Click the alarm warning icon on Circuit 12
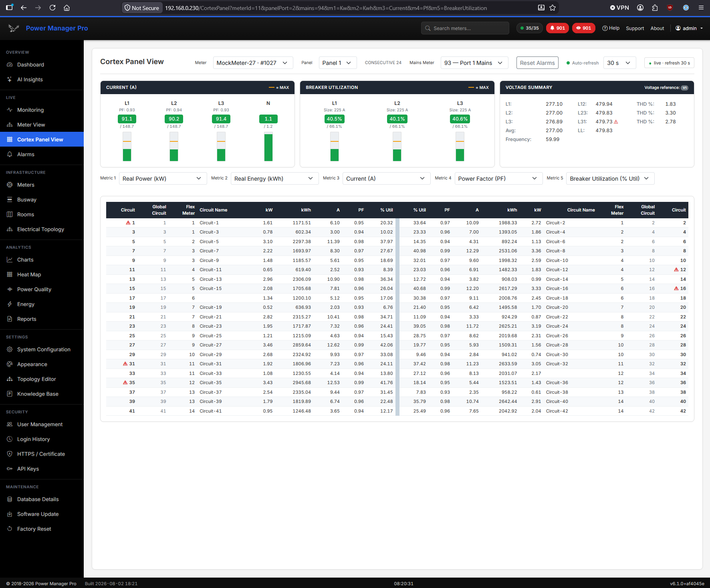The width and height of the screenshot is (710, 588). click(676, 270)
